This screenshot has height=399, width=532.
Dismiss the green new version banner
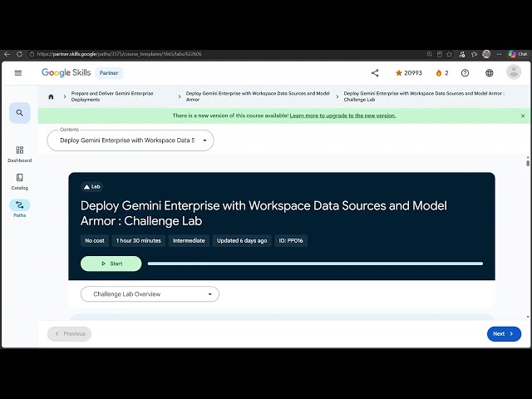(523, 116)
